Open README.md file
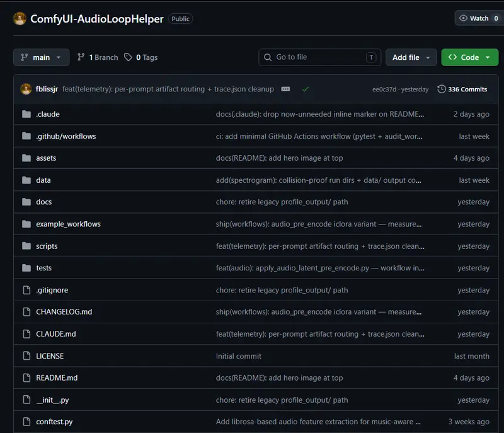504x433 pixels. (57, 378)
